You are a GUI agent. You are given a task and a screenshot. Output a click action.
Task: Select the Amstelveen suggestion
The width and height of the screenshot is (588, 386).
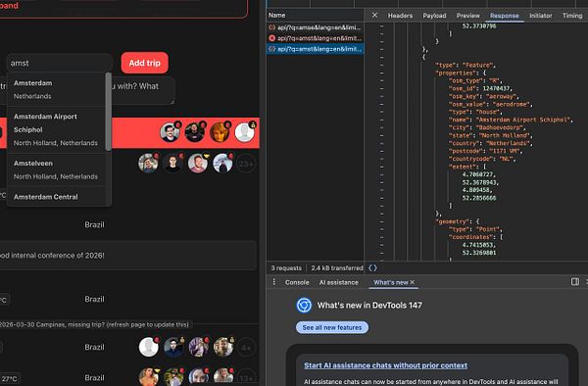56,169
